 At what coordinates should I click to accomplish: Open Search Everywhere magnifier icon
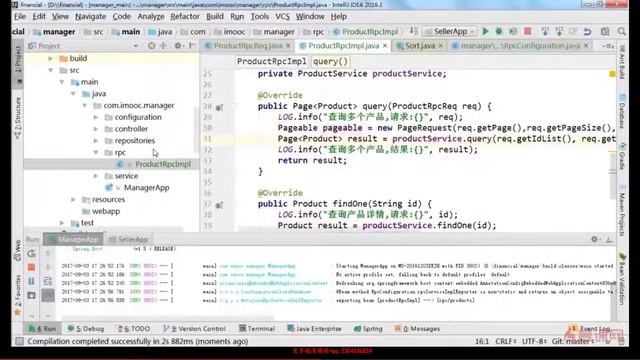coord(621,31)
